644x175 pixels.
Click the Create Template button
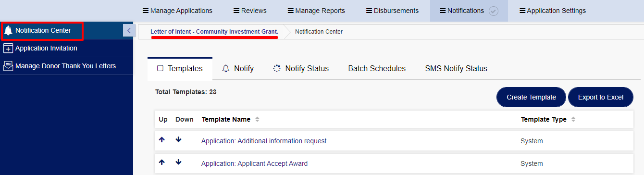[531, 97]
